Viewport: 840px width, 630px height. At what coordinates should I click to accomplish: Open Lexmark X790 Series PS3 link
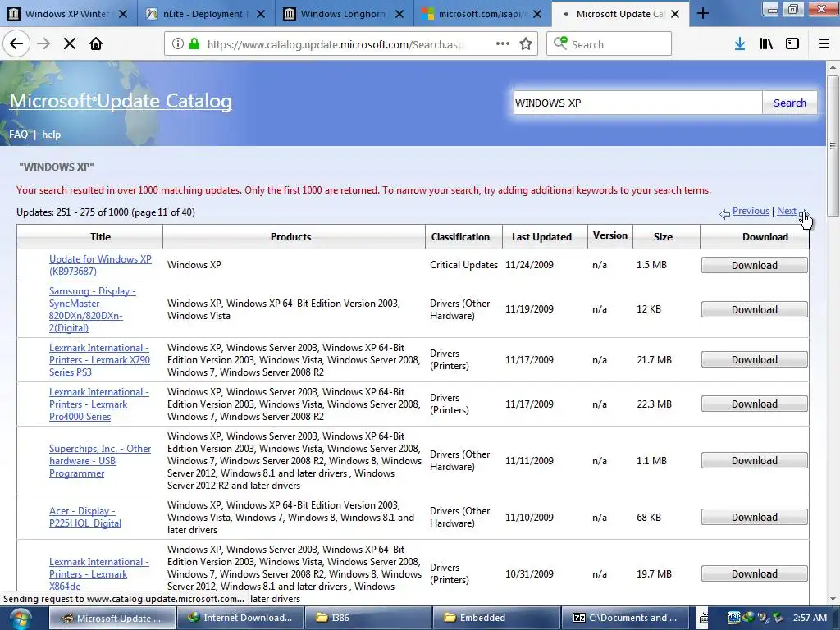pos(99,360)
